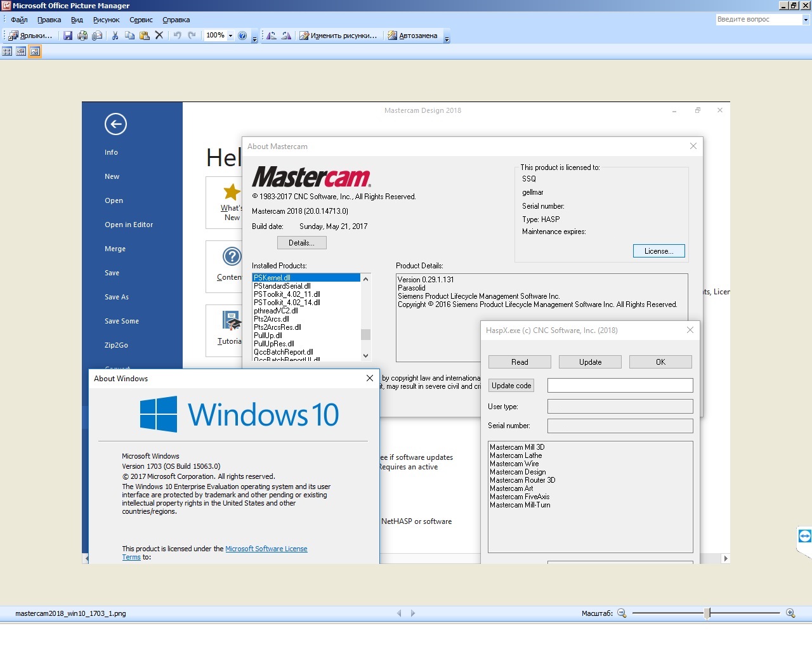Open Help with the blue question mark icon
This screenshot has height=647, width=812.
click(x=242, y=36)
